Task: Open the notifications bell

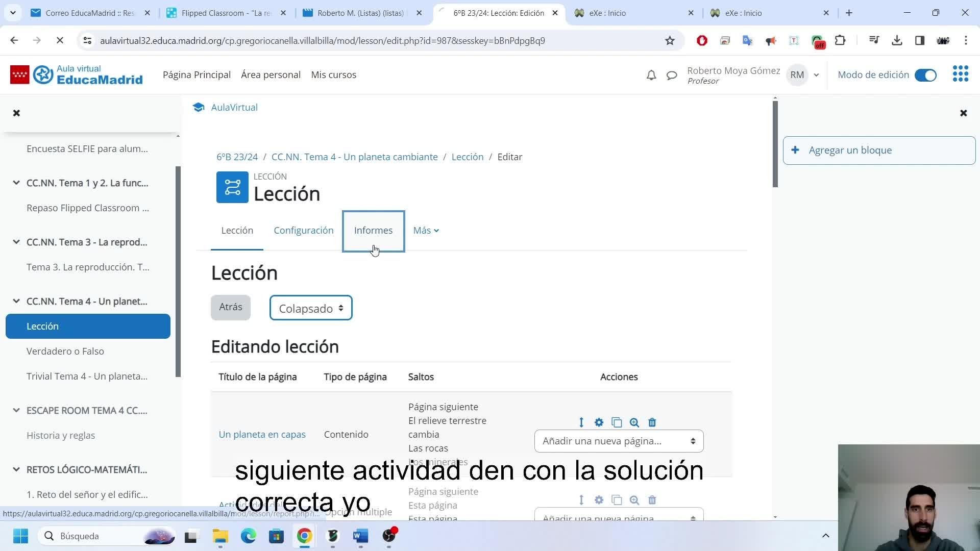Action: (651, 75)
